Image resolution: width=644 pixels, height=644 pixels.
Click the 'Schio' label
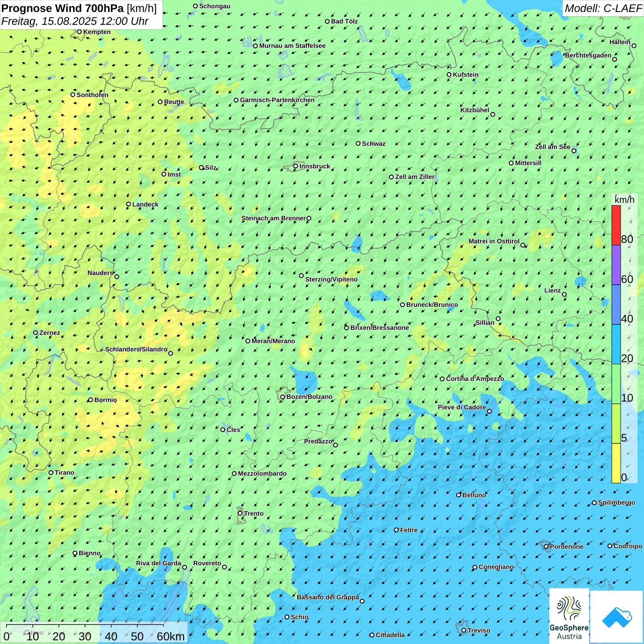tap(299, 617)
